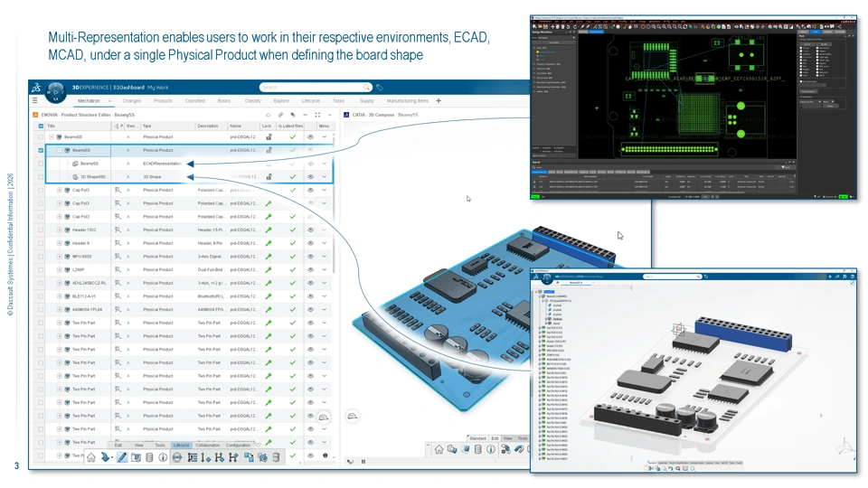Check the 3D Shape row checkbox
This screenshot has width=868, height=488.
point(41,176)
